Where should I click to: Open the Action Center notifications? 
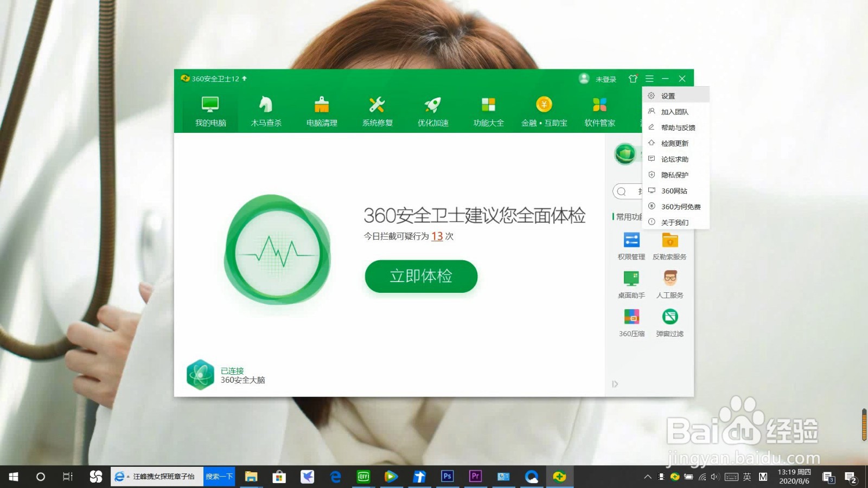[850, 477]
